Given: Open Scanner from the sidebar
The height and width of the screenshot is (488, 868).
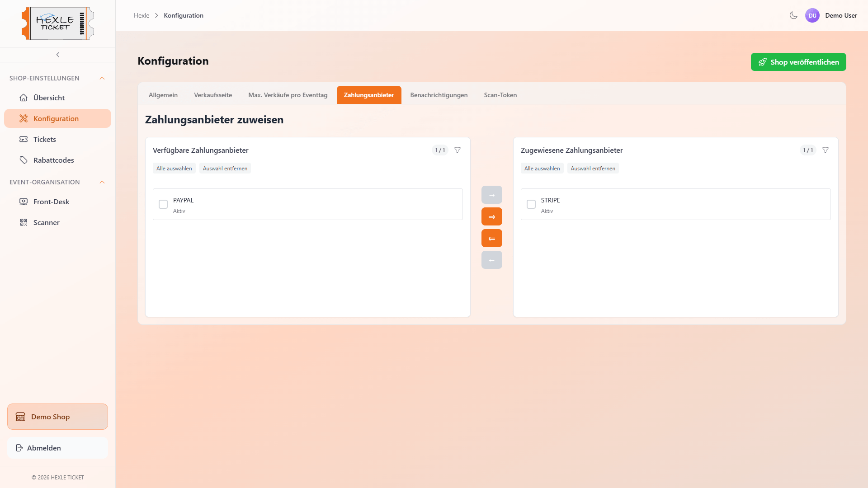Looking at the screenshot, I should 46,222.
